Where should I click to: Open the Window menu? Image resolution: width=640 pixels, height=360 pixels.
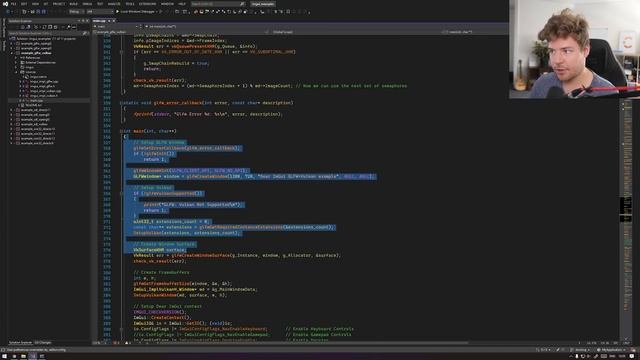coord(167,4)
